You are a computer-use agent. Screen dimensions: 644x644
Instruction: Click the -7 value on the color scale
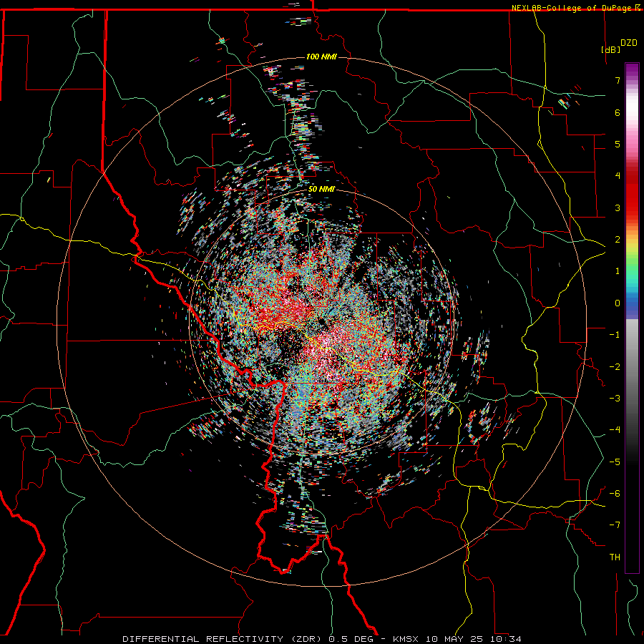pyautogui.click(x=615, y=525)
